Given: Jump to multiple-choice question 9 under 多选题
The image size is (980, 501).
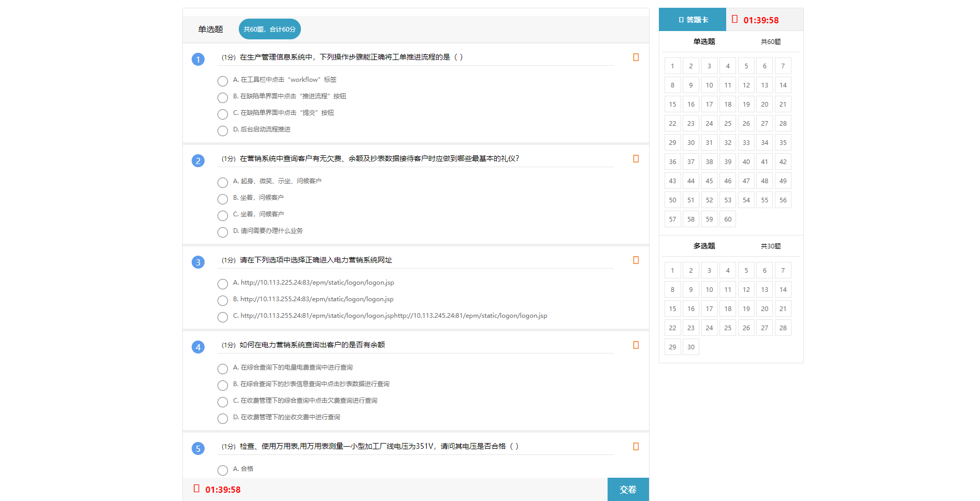Looking at the screenshot, I should 691,289.
